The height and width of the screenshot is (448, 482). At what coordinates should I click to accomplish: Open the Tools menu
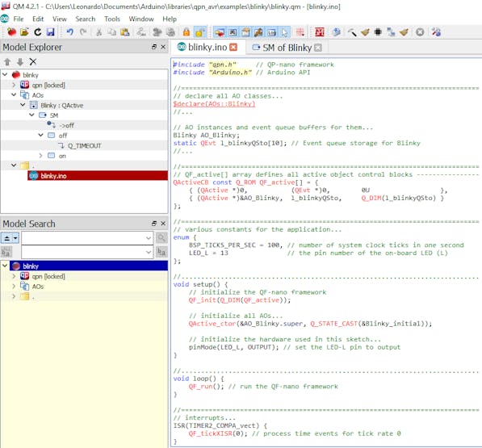point(112,19)
